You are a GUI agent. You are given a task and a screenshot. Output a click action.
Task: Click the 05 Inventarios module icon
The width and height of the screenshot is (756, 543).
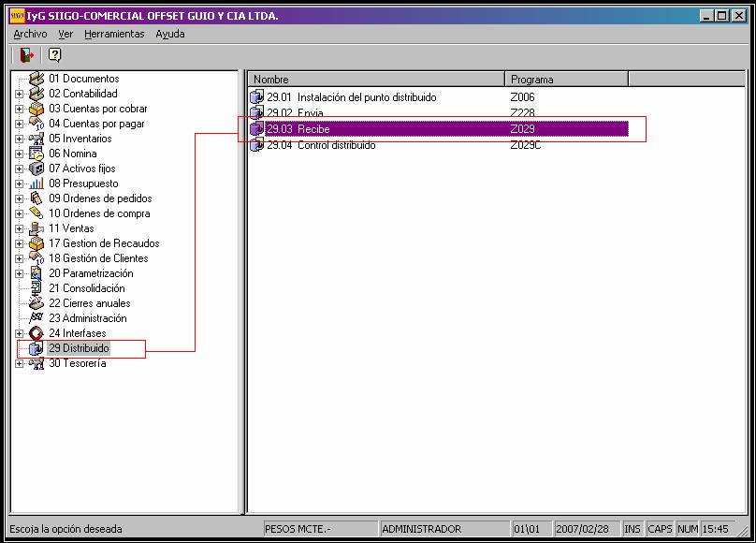click(37, 139)
